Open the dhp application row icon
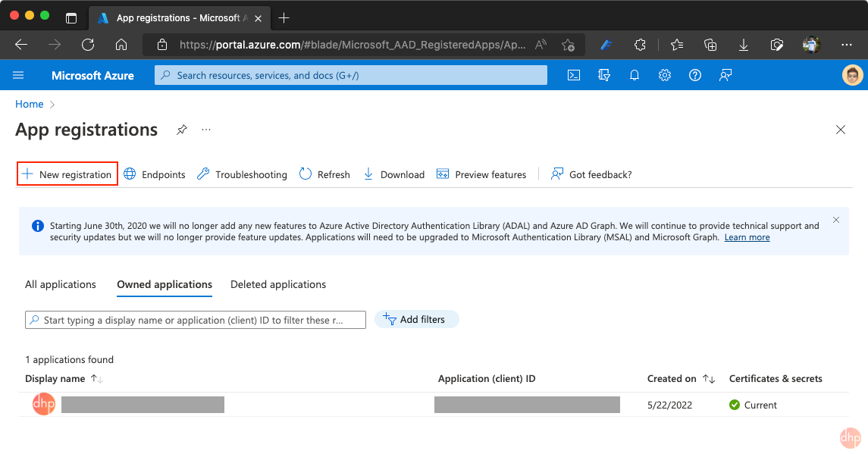 click(44, 404)
